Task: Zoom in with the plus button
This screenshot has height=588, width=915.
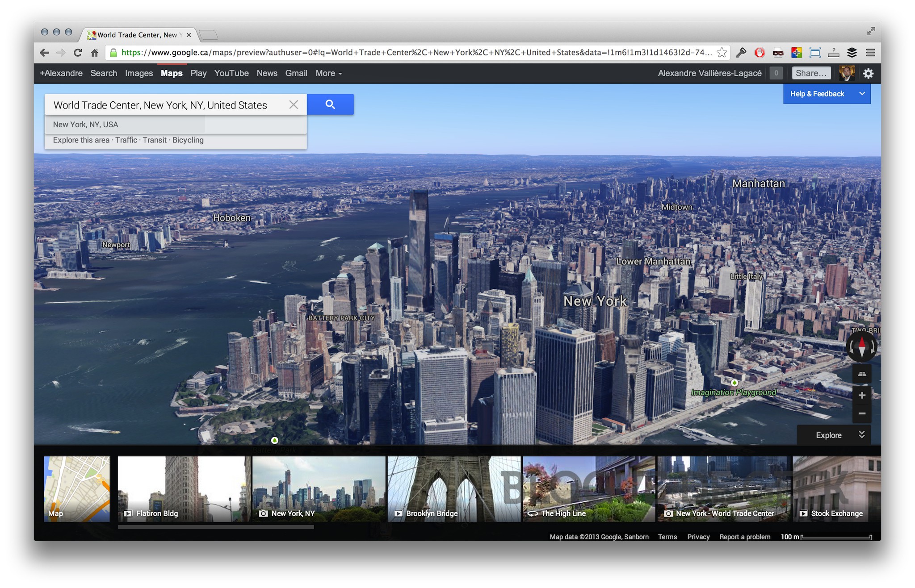Action: 862,395
